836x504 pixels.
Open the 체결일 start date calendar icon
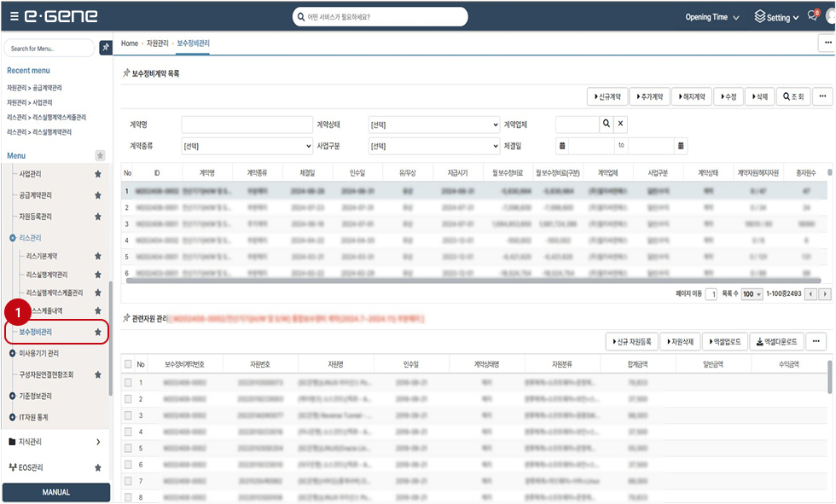[562, 146]
